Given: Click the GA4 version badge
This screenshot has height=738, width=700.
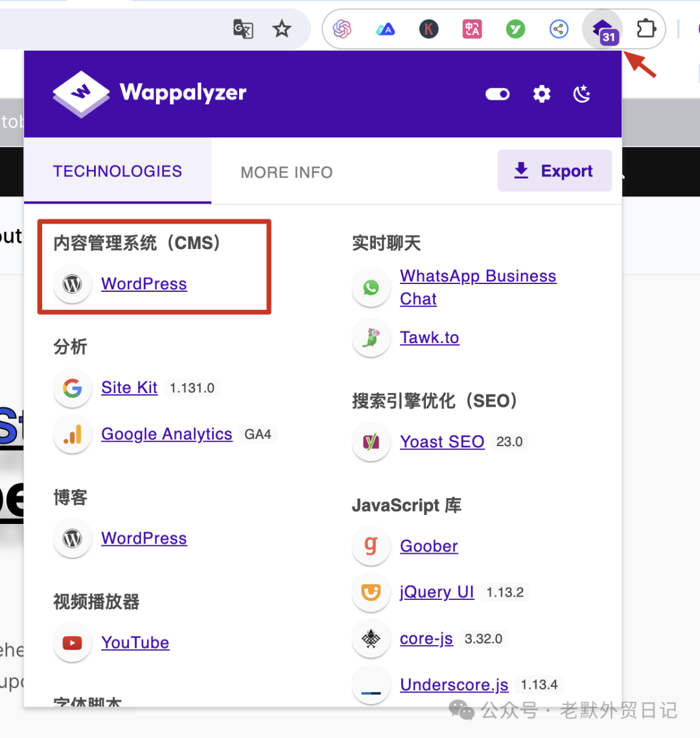Looking at the screenshot, I should coord(258,434).
